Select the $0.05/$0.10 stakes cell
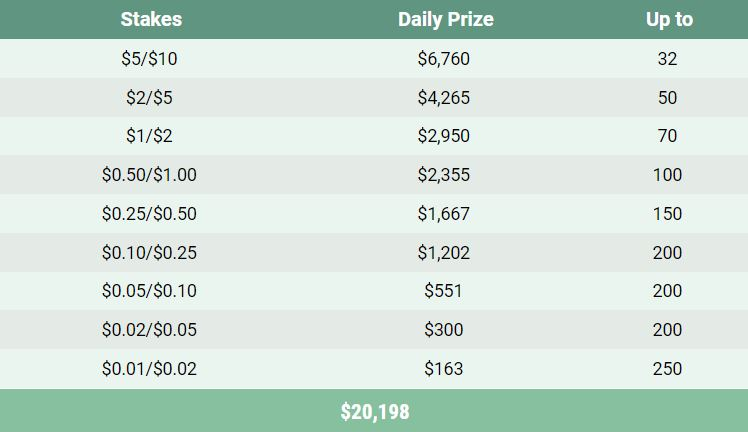This screenshot has height=432, width=748. (149, 291)
